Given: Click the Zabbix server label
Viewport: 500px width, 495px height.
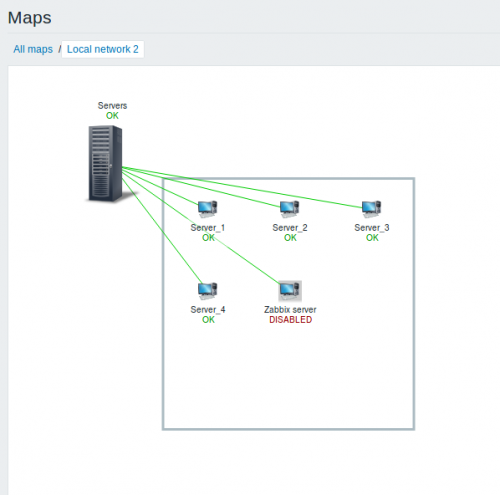Looking at the screenshot, I should [x=290, y=310].
